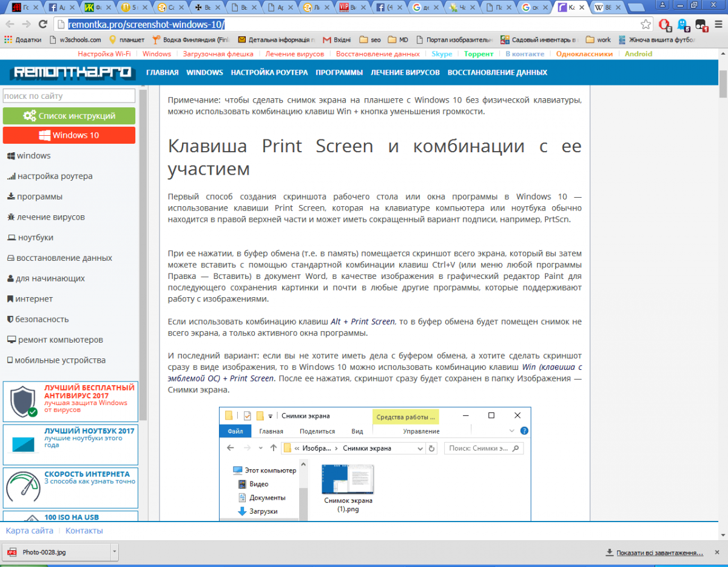The image size is (728, 567).
Task: Open the Карта сайта footer link
Action: [29, 531]
